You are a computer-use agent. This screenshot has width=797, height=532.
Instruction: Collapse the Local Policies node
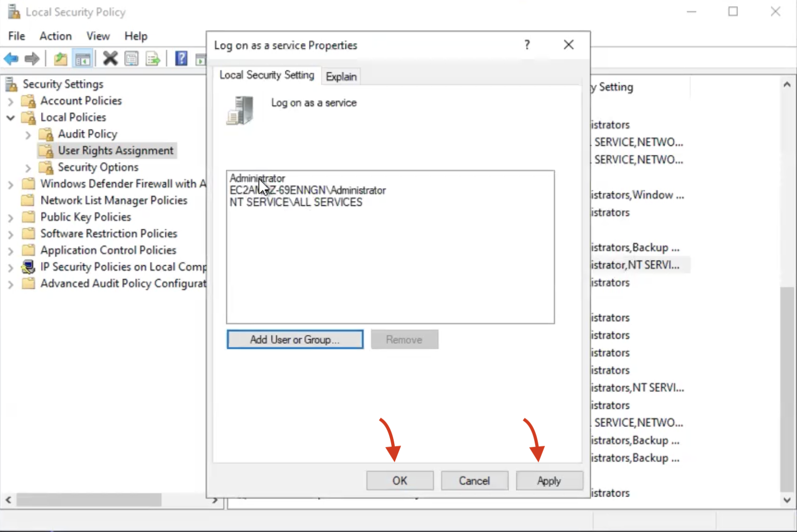[10, 118]
